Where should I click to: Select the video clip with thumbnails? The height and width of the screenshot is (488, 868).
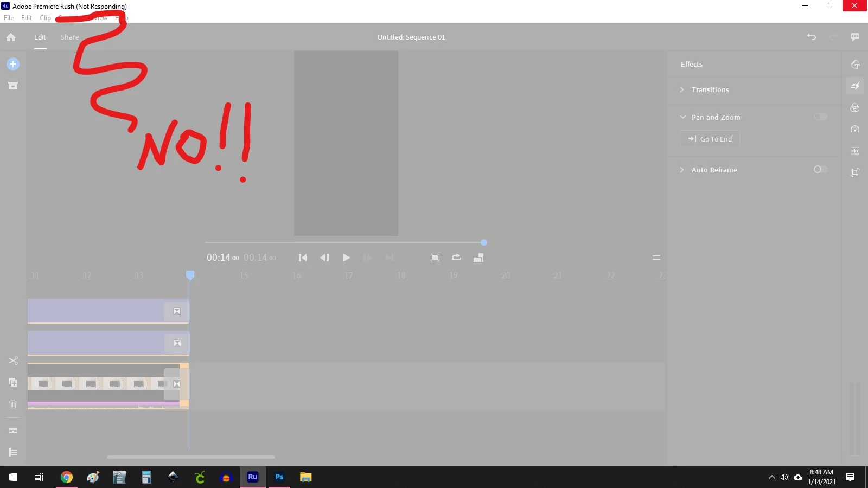pyautogui.click(x=108, y=386)
